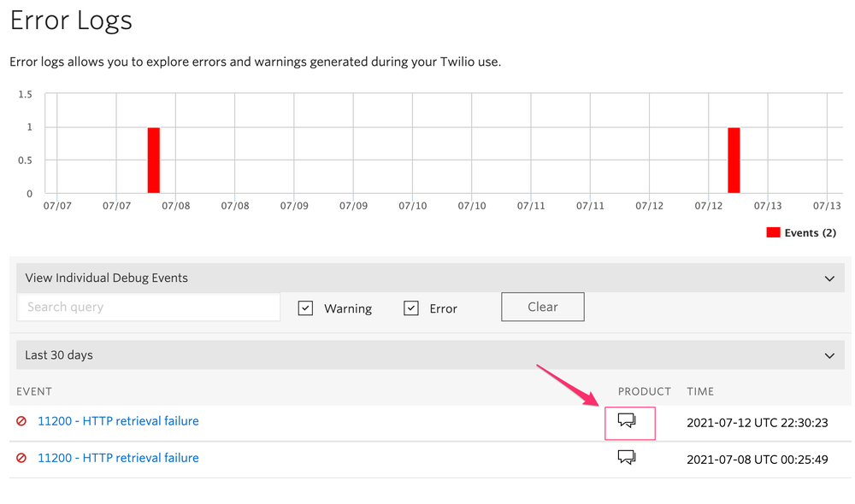Click inside the Search query field
This screenshot has width=855, height=504.
tap(148, 307)
